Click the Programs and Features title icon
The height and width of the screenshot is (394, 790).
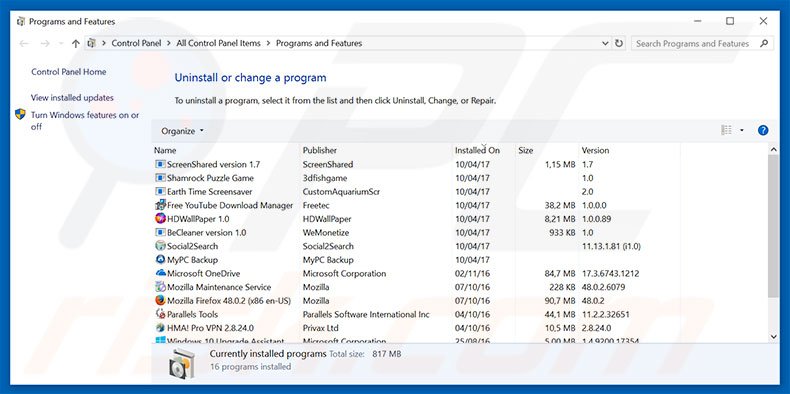(x=21, y=22)
